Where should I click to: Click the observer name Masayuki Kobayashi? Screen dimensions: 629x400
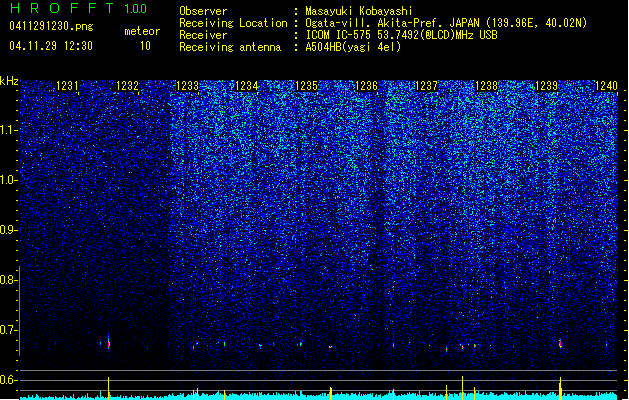pyautogui.click(x=359, y=11)
